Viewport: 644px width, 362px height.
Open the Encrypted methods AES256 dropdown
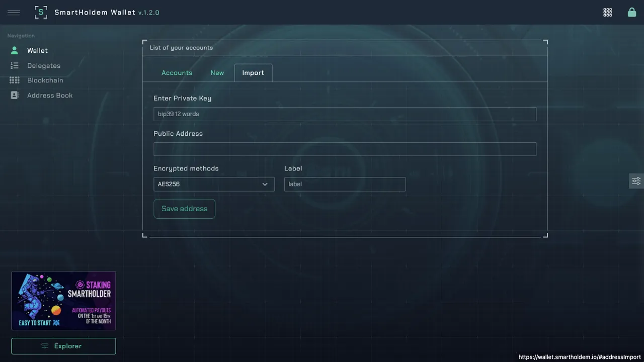[214, 184]
